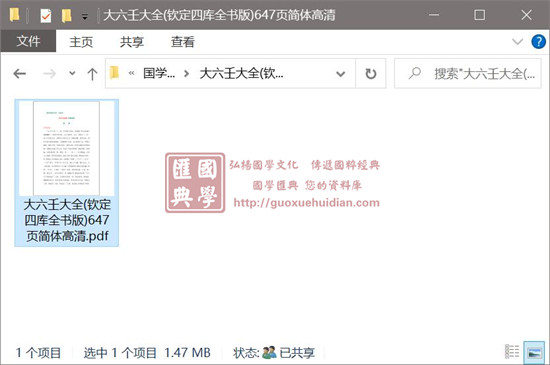The height and width of the screenshot is (365, 550).
Task: Click the Properties checkmark icon in quick access
Action: [x=46, y=15]
